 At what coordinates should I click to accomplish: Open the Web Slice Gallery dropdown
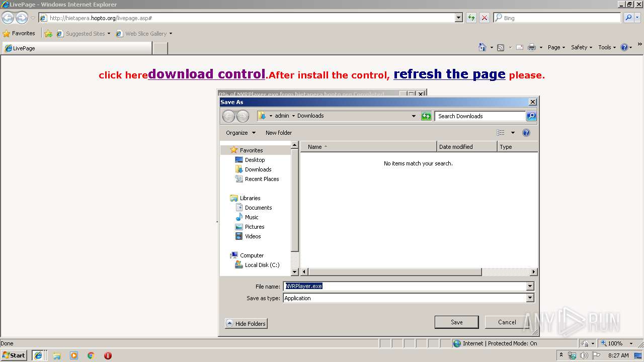[171, 34]
